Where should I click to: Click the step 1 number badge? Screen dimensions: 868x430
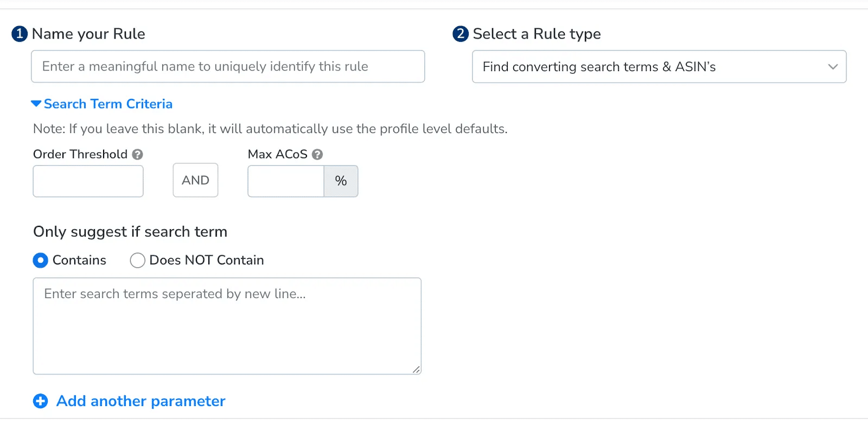pos(20,34)
